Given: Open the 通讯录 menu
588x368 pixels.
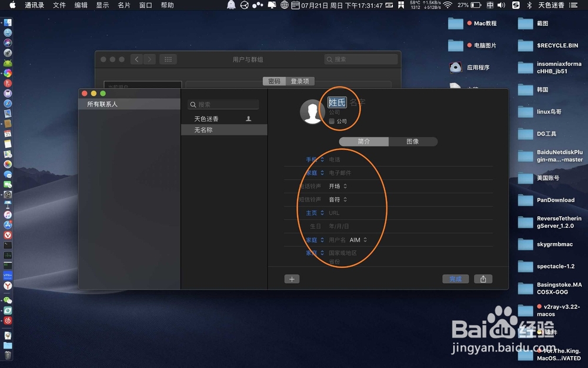Looking at the screenshot, I should point(35,5).
